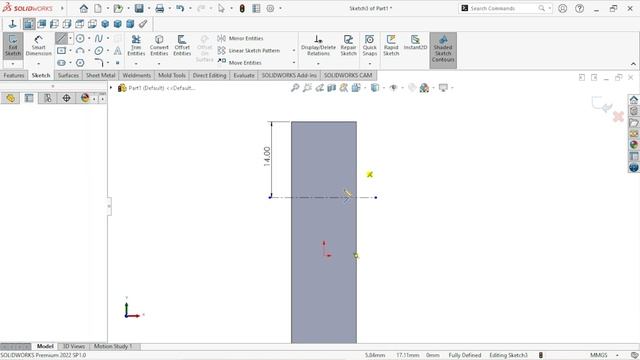Click the Normal To view icon

click(12, 24)
